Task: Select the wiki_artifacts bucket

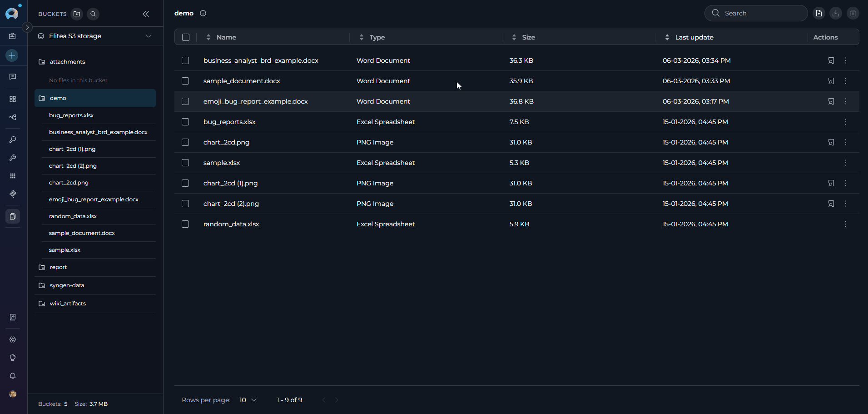Action: (x=68, y=304)
